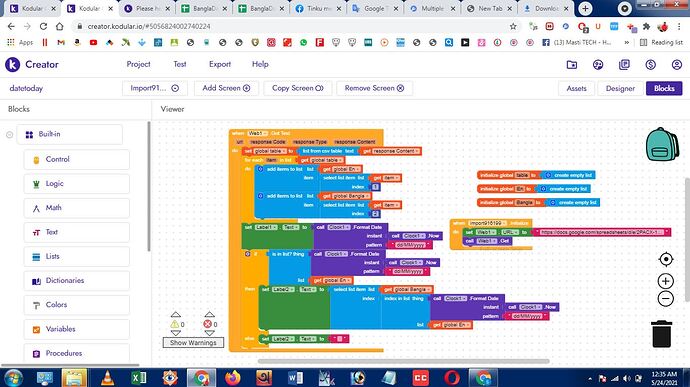Open the Windows Start menu

tap(13, 378)
